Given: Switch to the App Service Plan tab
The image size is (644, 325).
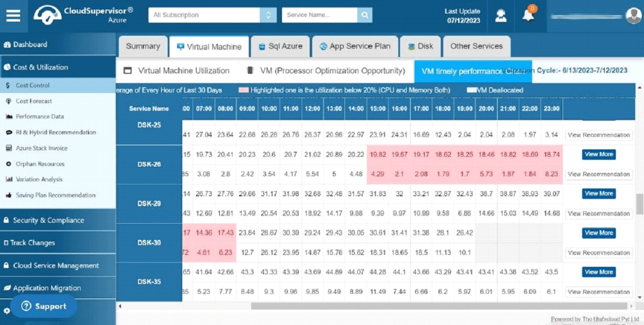Looking at the screenshot, I should coord(355,46).
